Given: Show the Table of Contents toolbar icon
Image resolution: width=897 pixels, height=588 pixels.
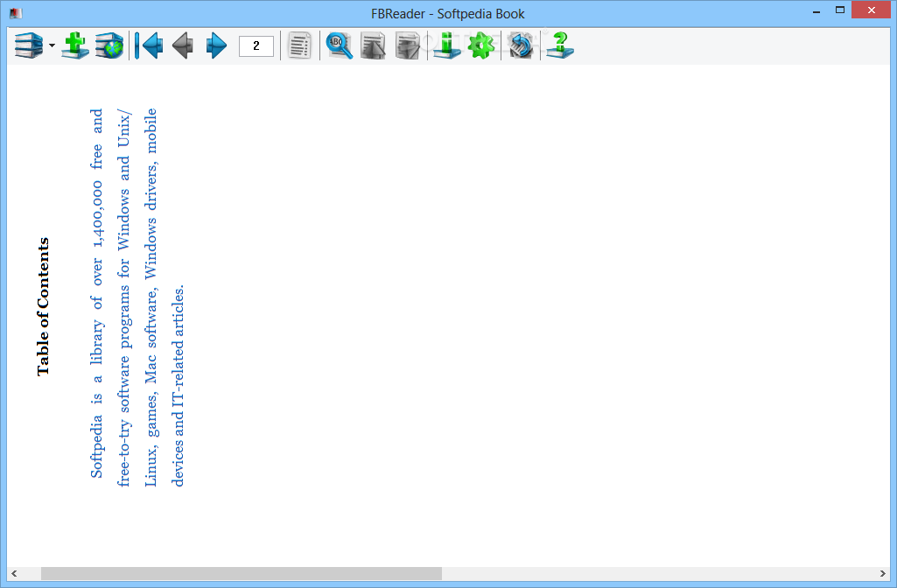Looking at the screenshot, I should 299,45.
